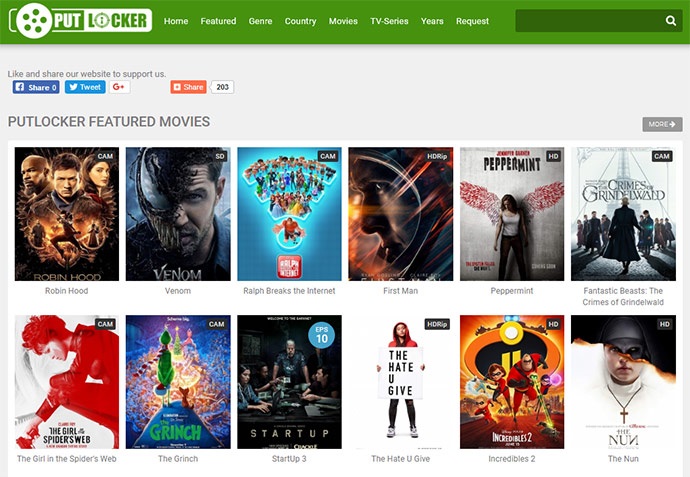
Task: Select The Grinch movie poster
Action: click(x=178, y=382)
